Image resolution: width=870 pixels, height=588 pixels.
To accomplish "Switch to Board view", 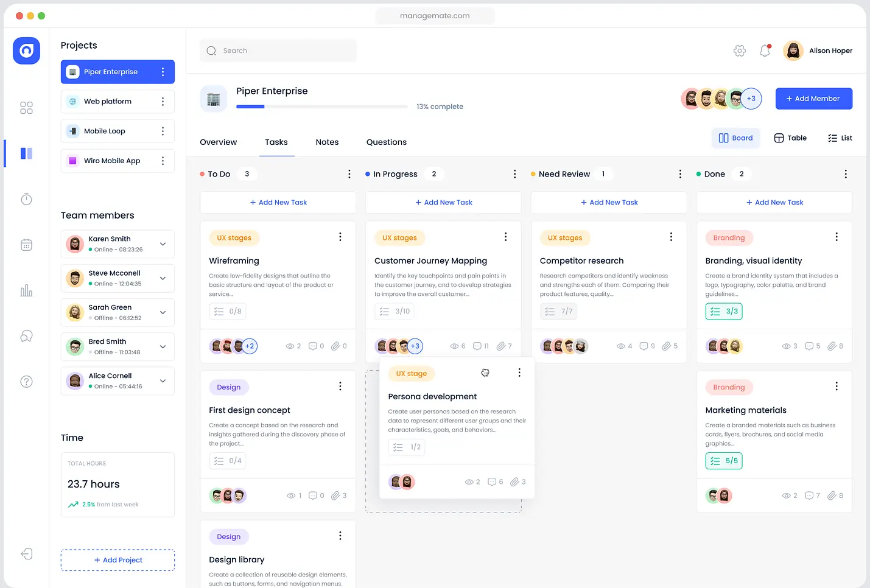I will click(735, 138).
